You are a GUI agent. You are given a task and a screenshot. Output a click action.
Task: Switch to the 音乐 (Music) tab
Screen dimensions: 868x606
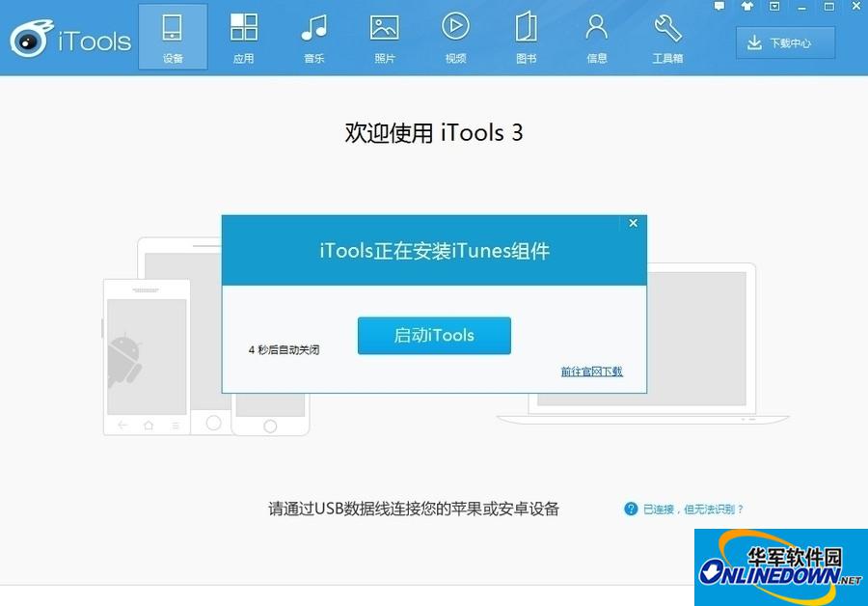313,37
